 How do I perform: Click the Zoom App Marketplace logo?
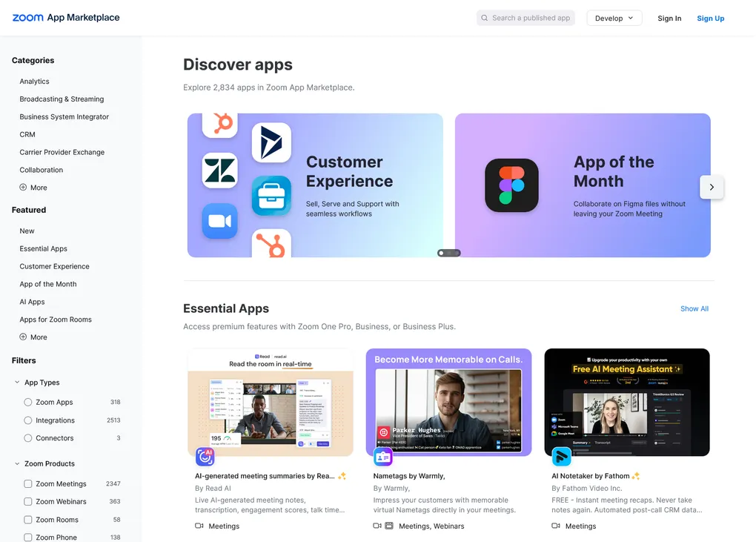66,18
